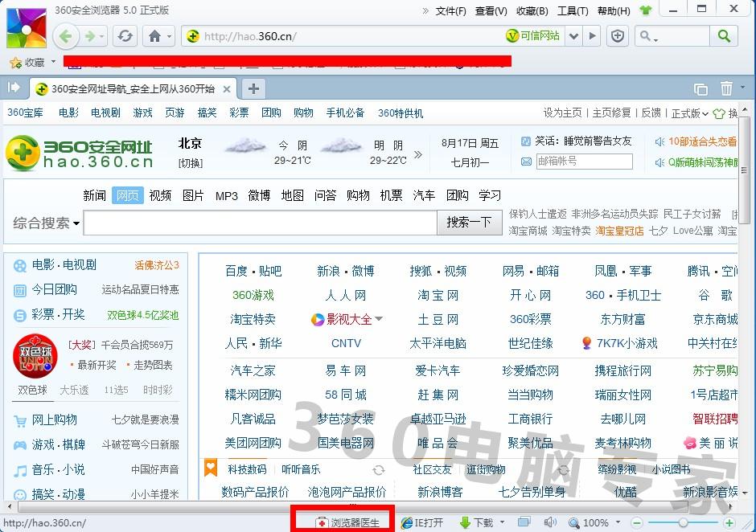Select the 大乐透 lottery tab

(x=74, y=391)
